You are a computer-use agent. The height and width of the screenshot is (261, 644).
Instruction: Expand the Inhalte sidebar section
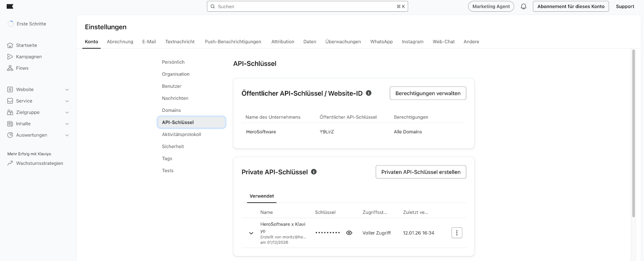[x=67, y=124]
